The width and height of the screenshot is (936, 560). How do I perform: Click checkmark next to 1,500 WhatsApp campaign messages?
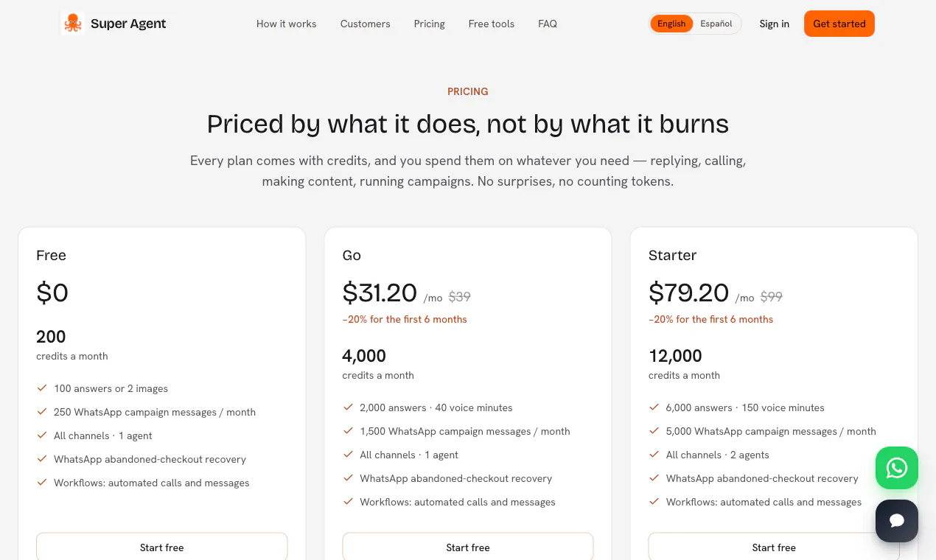[x=348, y=431]
